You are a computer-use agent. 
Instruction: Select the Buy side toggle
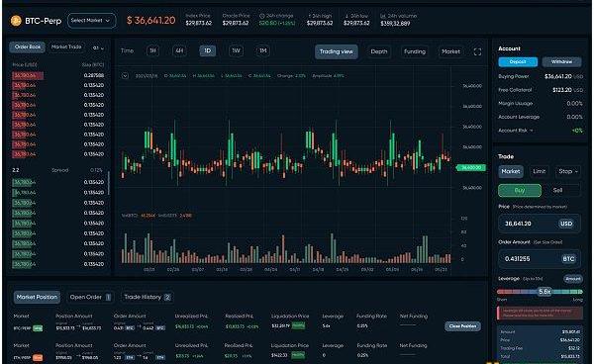coord(520,190)
